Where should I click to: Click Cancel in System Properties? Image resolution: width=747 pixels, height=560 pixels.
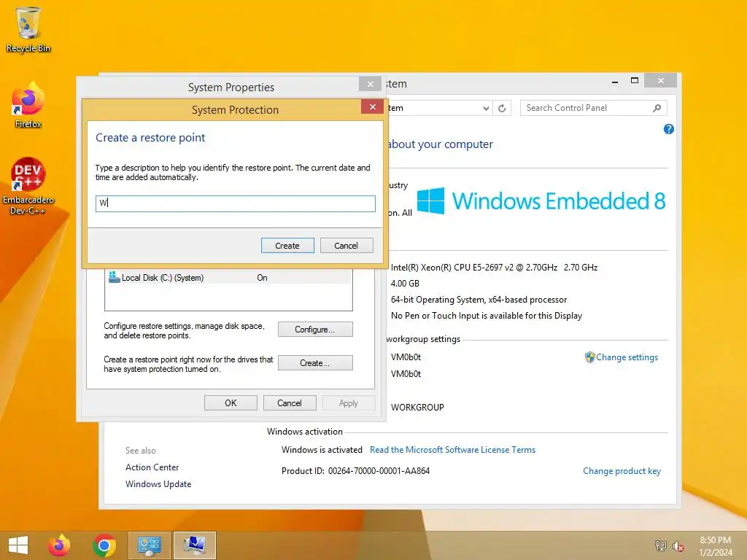[x=289, y=402]
